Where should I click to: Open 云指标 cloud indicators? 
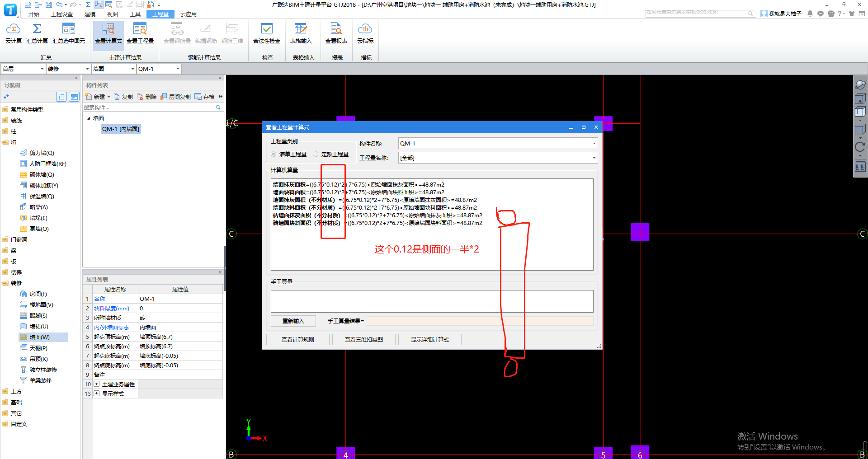(365, 33)
